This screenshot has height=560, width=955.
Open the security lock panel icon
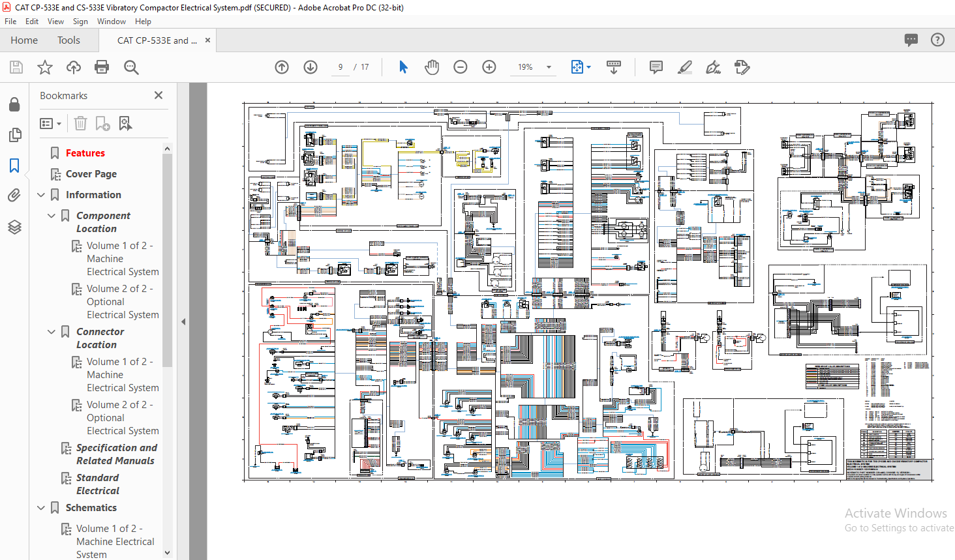pyautogui.click(x=14, y=104)
